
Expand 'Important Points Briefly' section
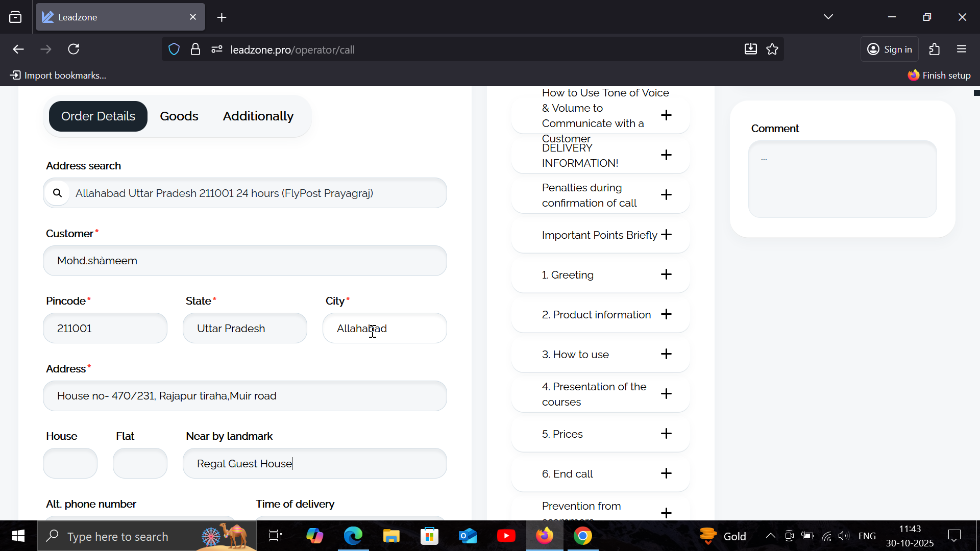666,235
